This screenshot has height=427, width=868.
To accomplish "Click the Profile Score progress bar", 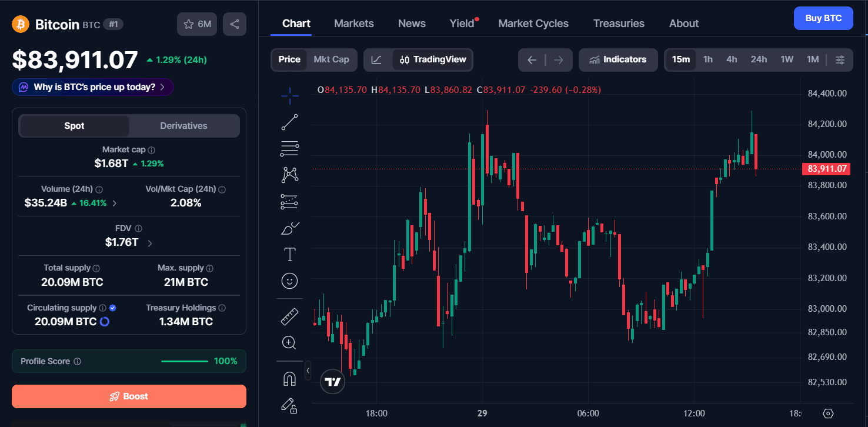I will (184, 361).
